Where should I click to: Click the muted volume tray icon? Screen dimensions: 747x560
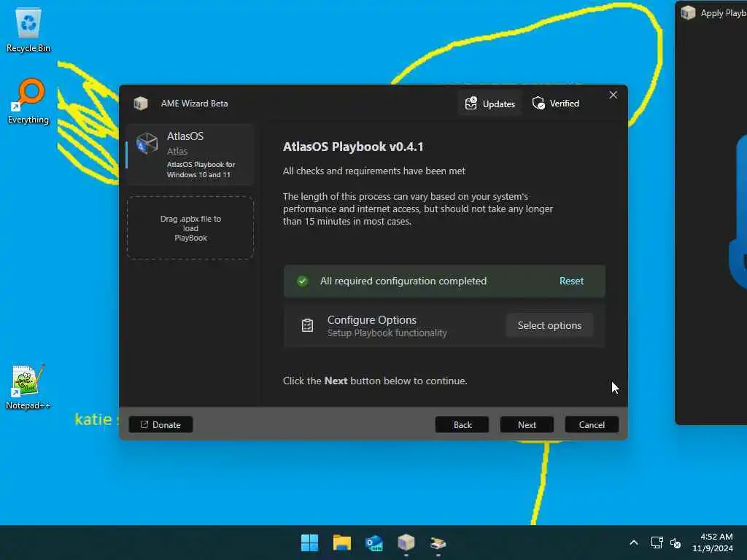[x=676, y=542]
